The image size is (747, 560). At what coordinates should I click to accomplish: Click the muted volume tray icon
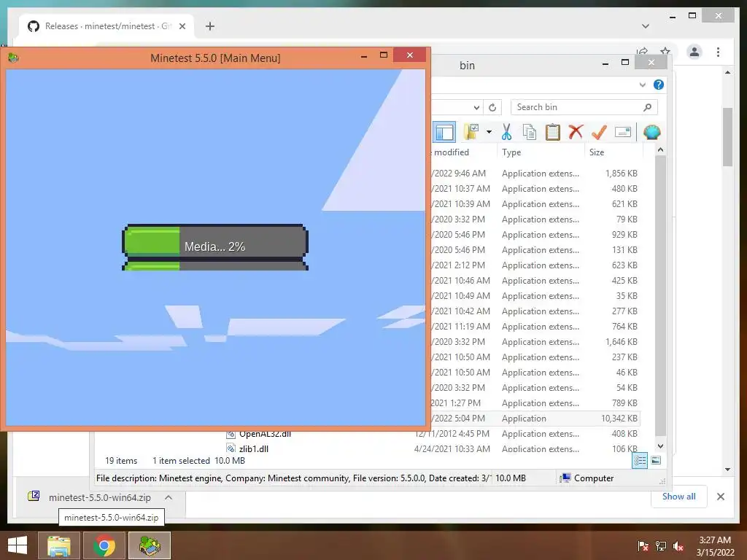(679, 545)
